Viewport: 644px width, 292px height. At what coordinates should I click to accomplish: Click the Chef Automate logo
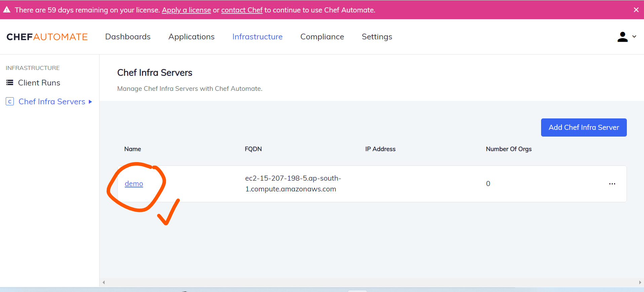click(47, 37)
